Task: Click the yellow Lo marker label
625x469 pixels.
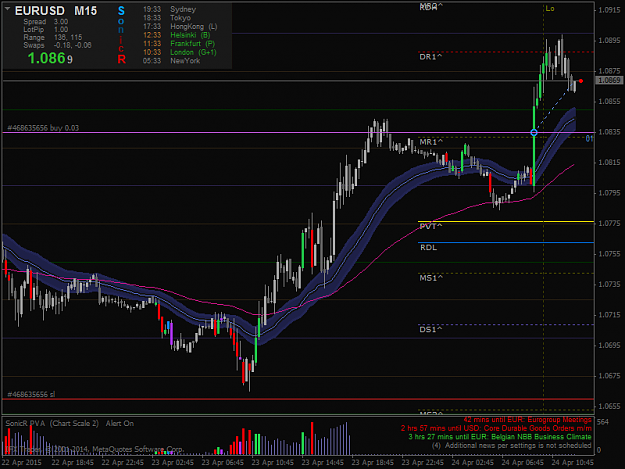Action: [x=550, y=8]
